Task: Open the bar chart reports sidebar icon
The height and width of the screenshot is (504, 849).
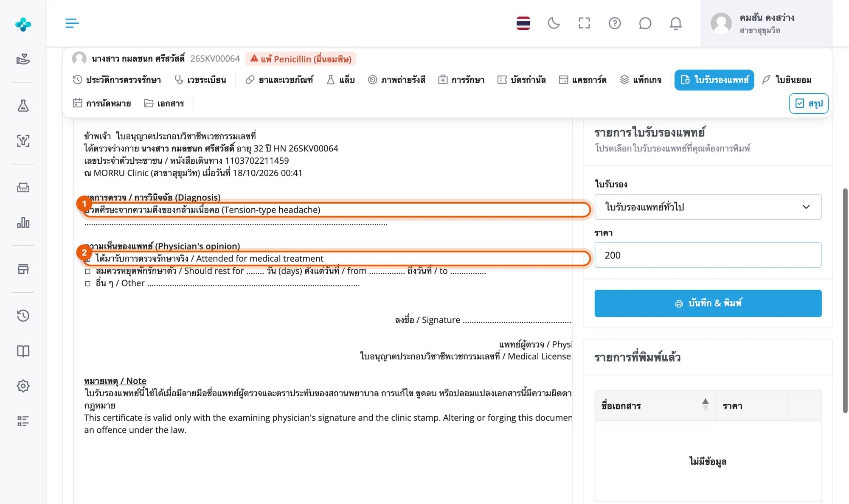Action: pyautogui.click(x=23, y=222)
